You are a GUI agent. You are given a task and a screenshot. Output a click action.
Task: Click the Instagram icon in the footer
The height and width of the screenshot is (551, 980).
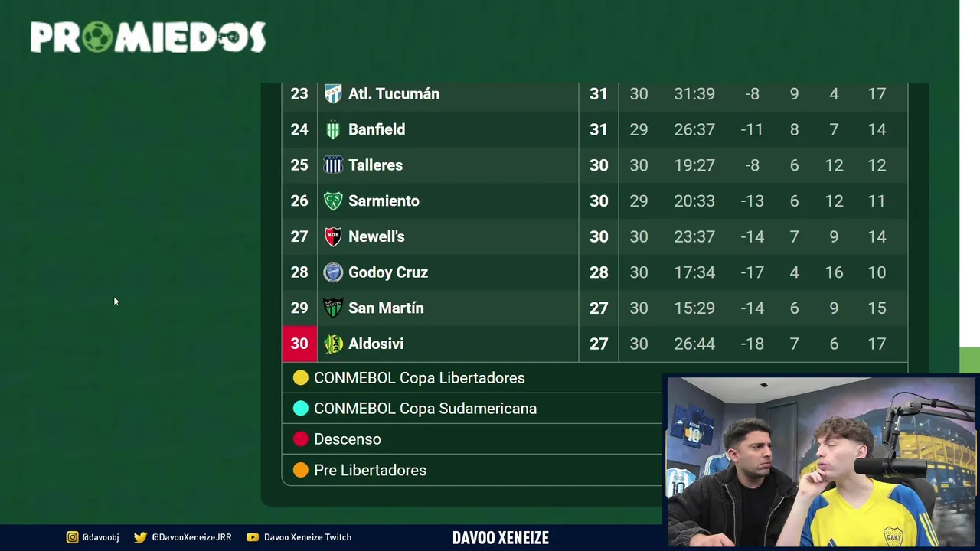pyautogui.click(x=72, y=537)
